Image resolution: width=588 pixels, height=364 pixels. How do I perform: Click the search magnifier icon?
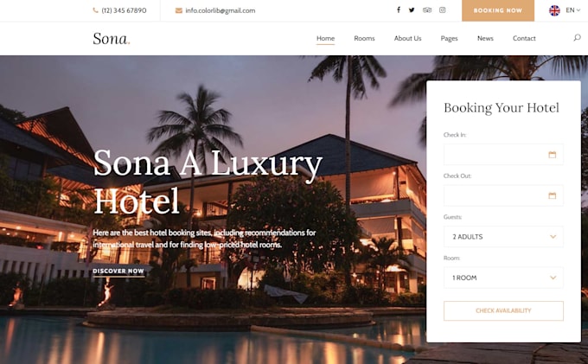tap(577, 37)
